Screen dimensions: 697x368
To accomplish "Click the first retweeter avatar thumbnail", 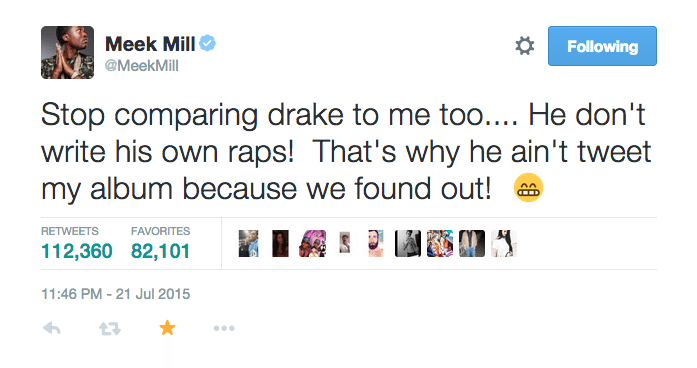I will pyautogui.click(x=248, y=244).
